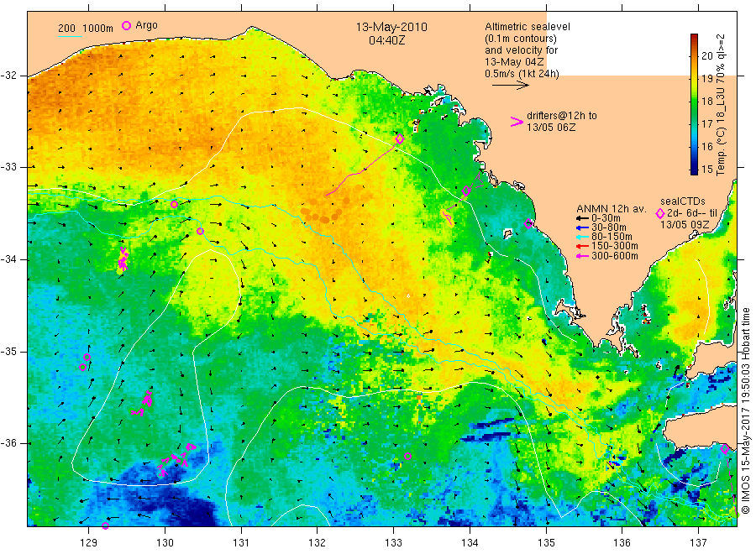The width and height of the screenshot is (756, 554).
Task: Click the magenta Argo circle symbol in the legend
Action: pyautogui.click(x=126, y=25)
